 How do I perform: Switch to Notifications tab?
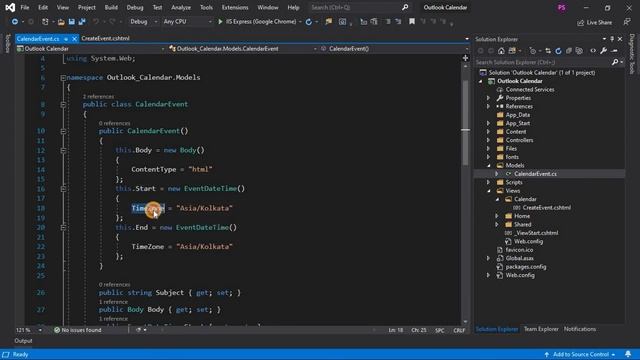580,329
